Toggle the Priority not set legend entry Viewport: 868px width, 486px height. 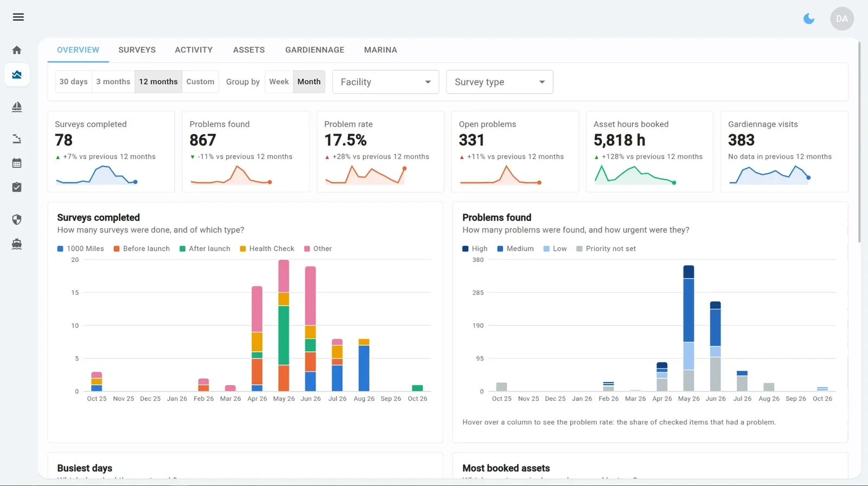(x=606, y=249)
